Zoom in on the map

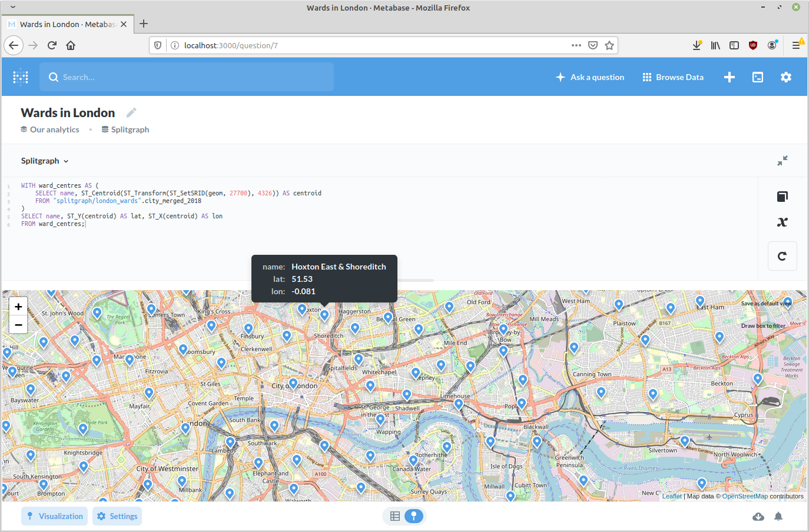pos(18,307)
